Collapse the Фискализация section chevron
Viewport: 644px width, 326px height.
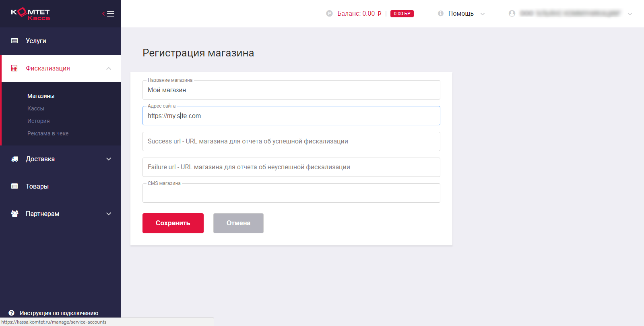(x=109, y=69)
